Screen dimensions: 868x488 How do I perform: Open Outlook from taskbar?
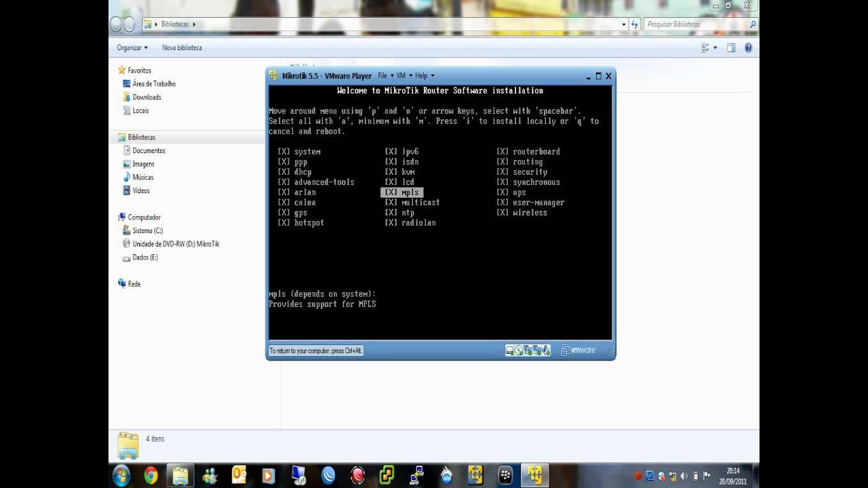(239, 475)
